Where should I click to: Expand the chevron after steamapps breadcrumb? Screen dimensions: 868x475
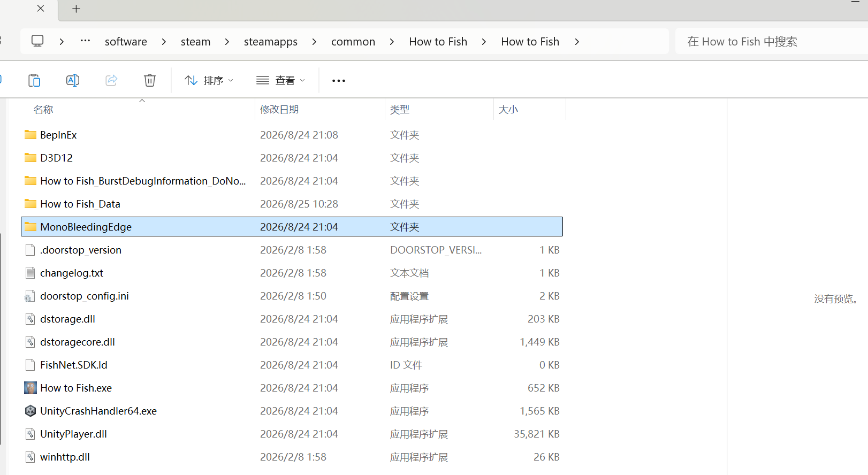[x=314, y=41]
